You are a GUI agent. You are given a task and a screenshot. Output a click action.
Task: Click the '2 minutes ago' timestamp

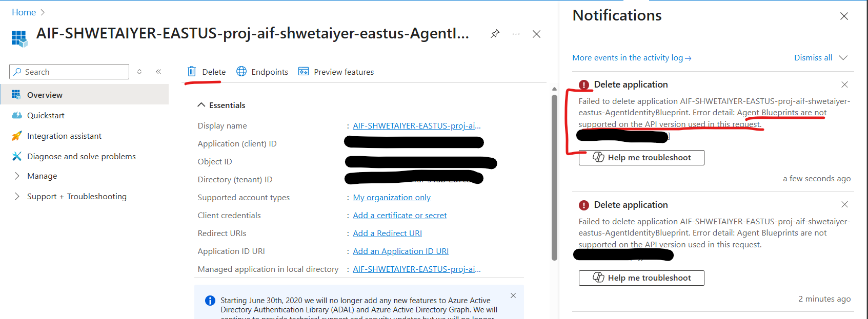click(x=824, y=299)
